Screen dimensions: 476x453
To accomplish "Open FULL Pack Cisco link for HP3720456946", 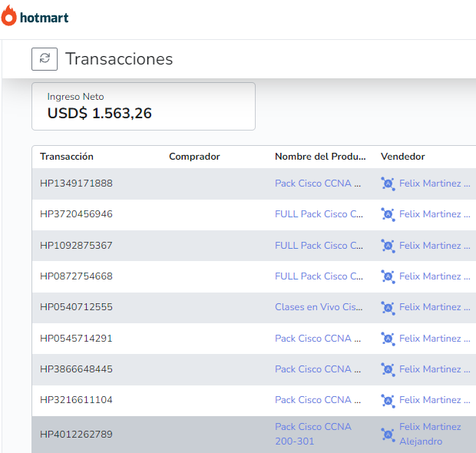I will click(x=319, y=214).
